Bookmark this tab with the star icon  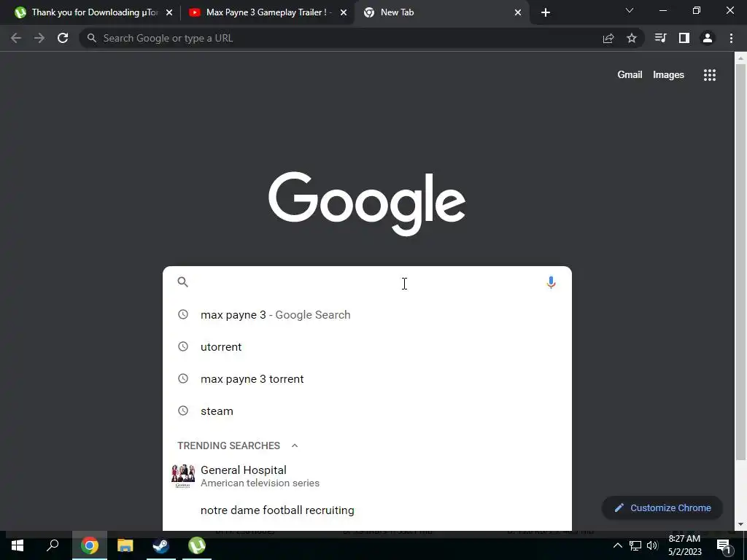coord(632,38)
